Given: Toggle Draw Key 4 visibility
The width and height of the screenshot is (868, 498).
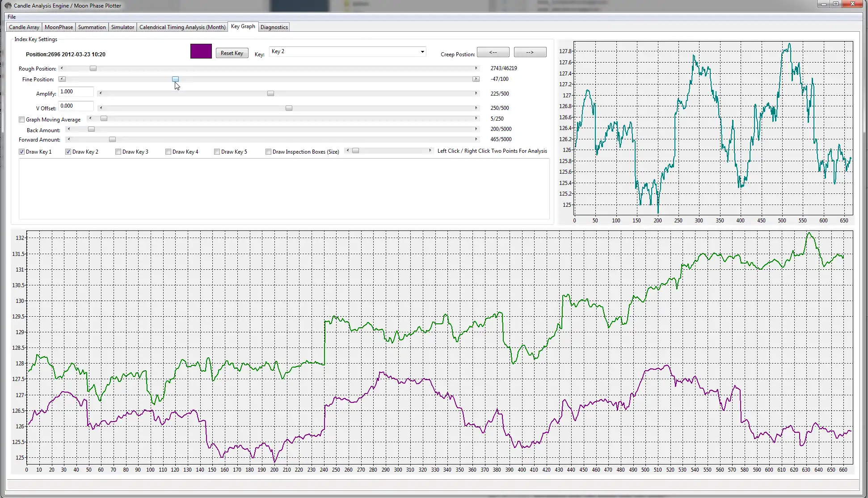Looking at the screenshot, I should coord(168,151).
